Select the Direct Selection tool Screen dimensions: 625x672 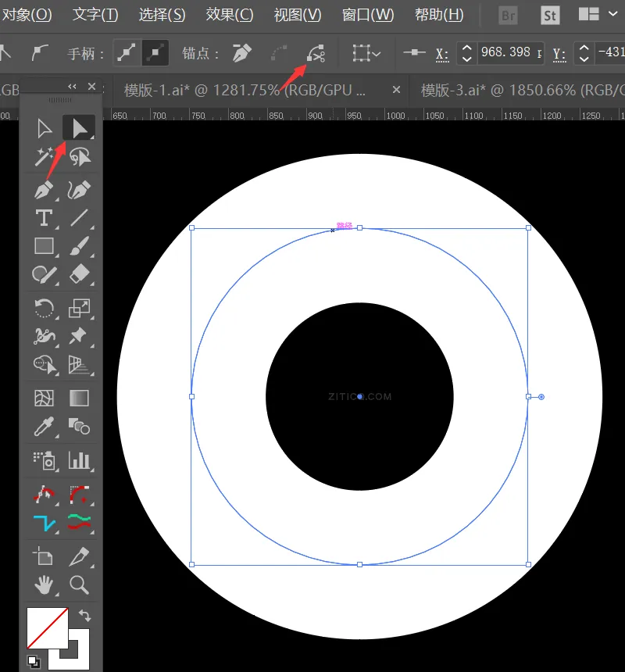pyautogui.click(x=78, y=128)
